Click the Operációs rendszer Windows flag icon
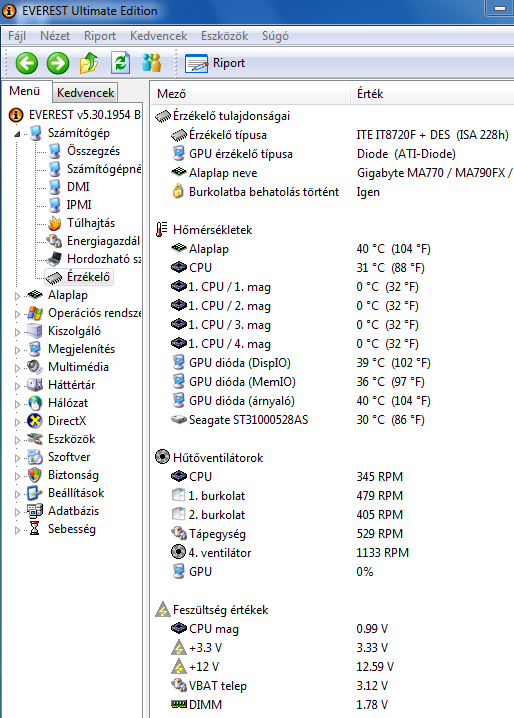 coord(35,313)
